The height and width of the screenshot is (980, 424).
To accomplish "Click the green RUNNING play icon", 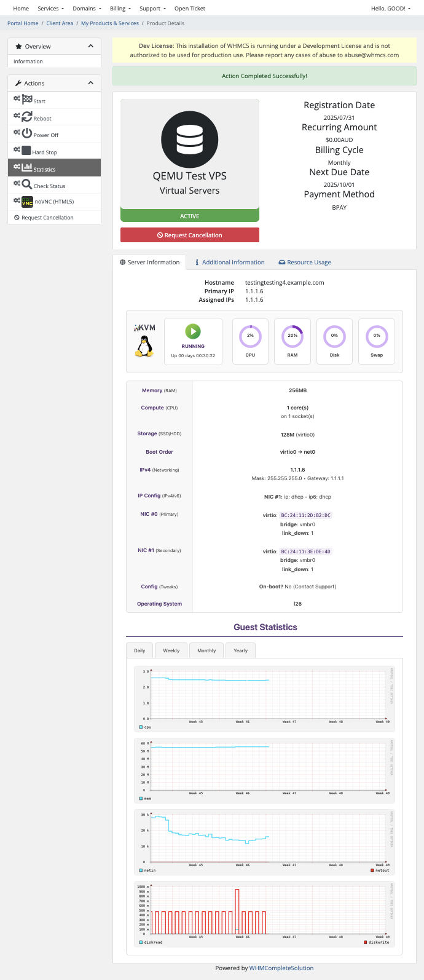I will coord(193,332).
